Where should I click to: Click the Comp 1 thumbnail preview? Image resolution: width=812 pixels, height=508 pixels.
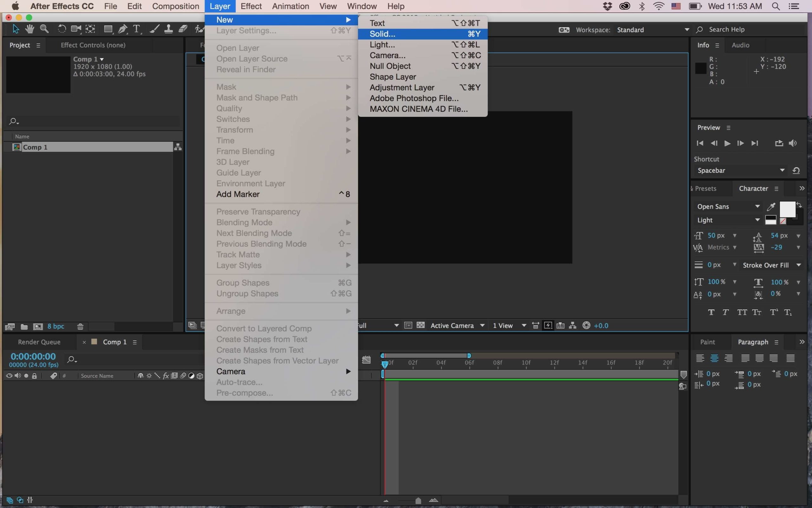pyautogui.click(x=38, y=75)
